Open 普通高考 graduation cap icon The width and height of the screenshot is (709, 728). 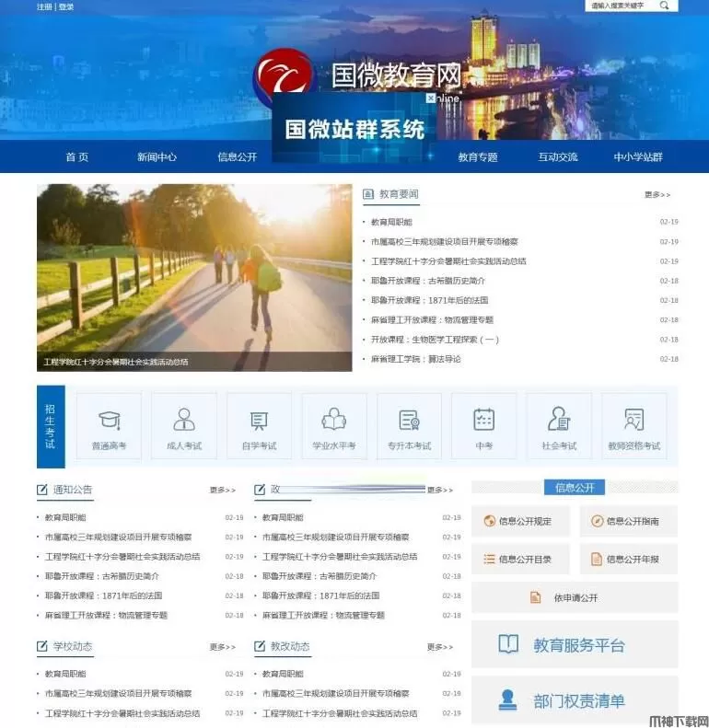(110, 420)
